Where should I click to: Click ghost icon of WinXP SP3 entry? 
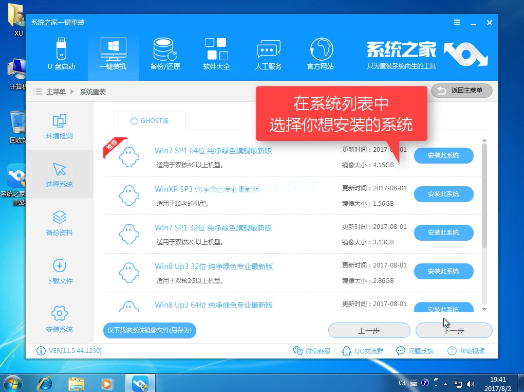coord(129,195)
